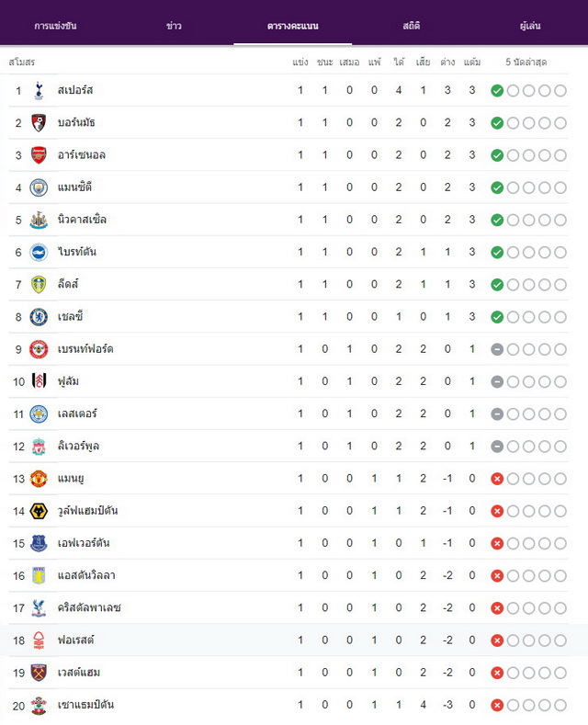Select the ตารางคะแนน standings tab
The width and height of the screenshot is (588, 725).
pos(292,26)
